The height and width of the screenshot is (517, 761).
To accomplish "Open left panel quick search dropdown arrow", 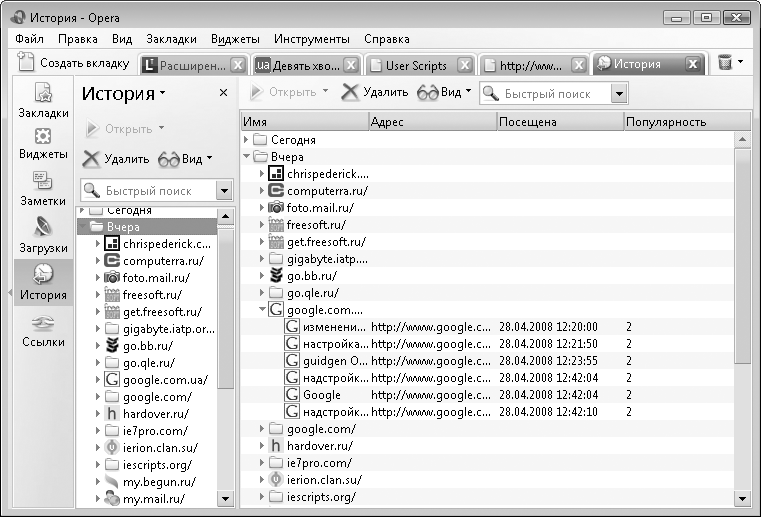I will tap(224, 190).
